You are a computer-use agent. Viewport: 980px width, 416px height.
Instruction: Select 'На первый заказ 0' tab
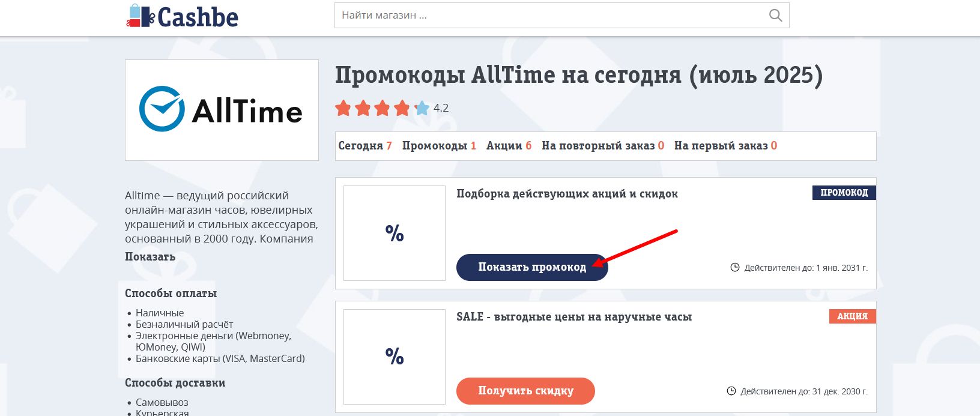(x=725, y=146)
